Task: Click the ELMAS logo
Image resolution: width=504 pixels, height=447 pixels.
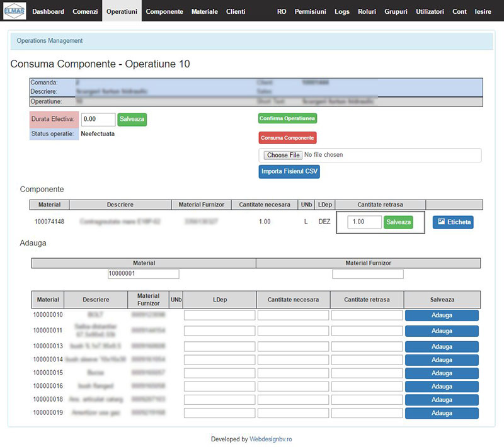Action: [14, 11]
